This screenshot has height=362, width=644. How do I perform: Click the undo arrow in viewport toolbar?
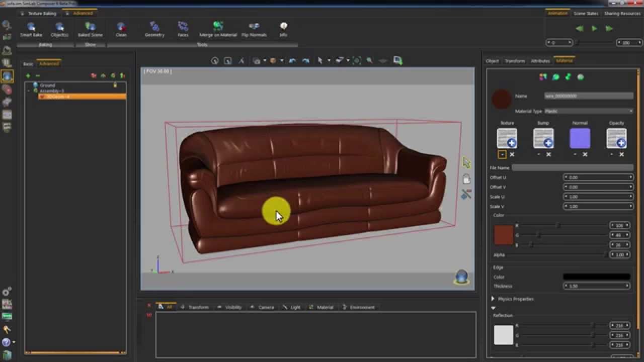click(292, 61)
